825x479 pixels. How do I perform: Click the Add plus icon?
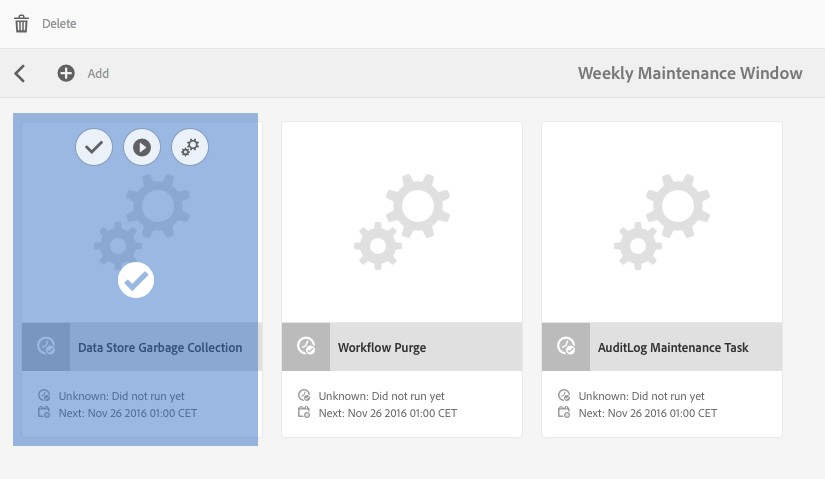coord(66,73)
